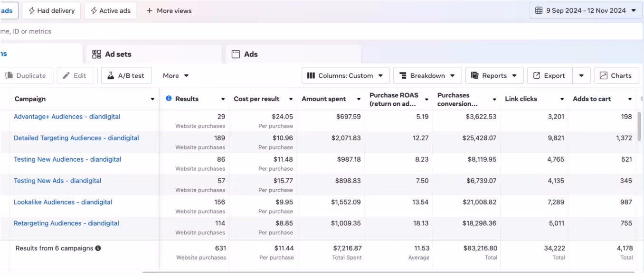Open the arrow dropdown next to Export

point(581,75)
